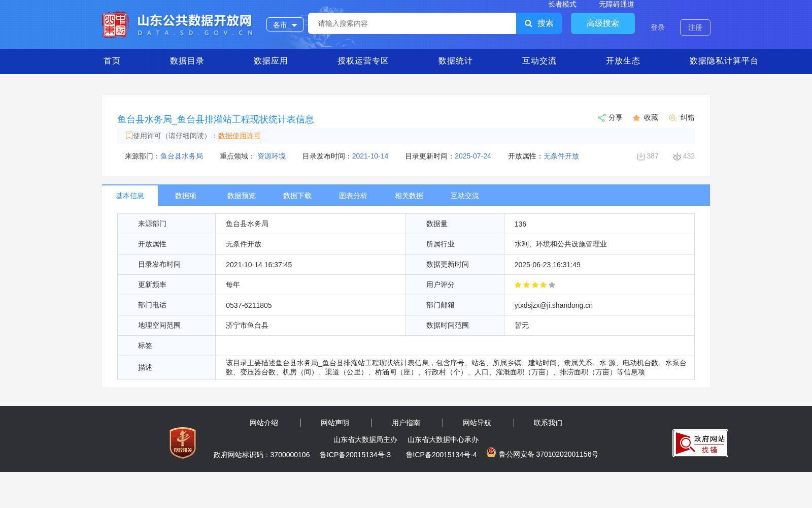Click the 济宁市鱼台县 geographic range cell
The width and height of the screenshot is (812, 508).
(311, 326)
